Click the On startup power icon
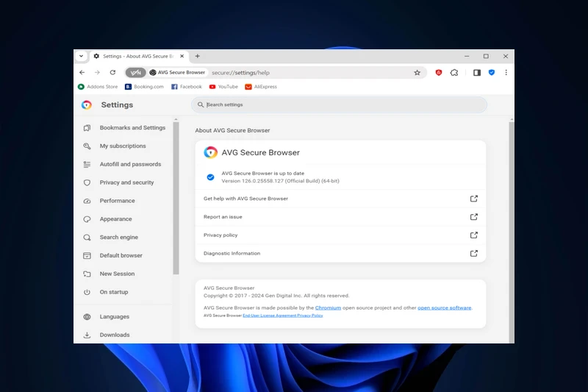Viewport: 588px width, 392px height. click(87, 292)
